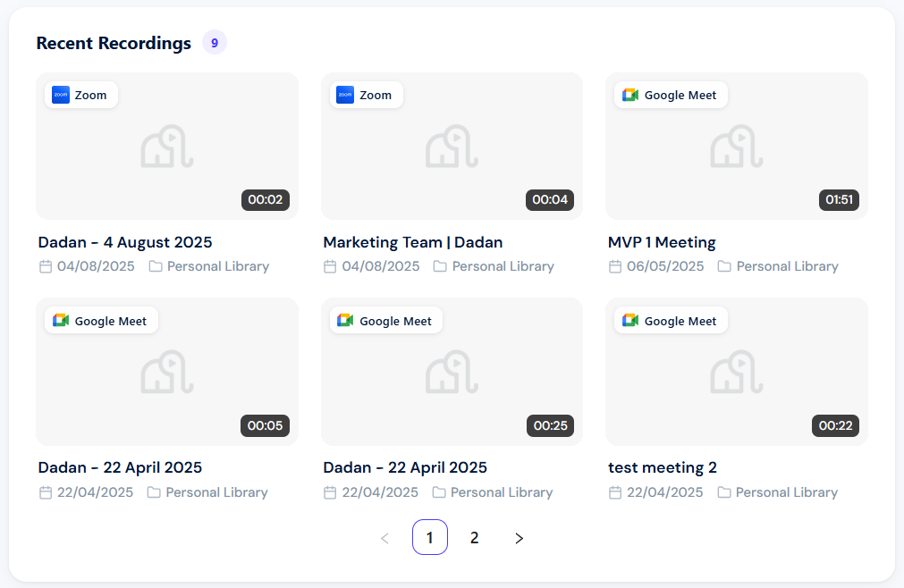Click folder icon under test meeting 2

[724, 492]
